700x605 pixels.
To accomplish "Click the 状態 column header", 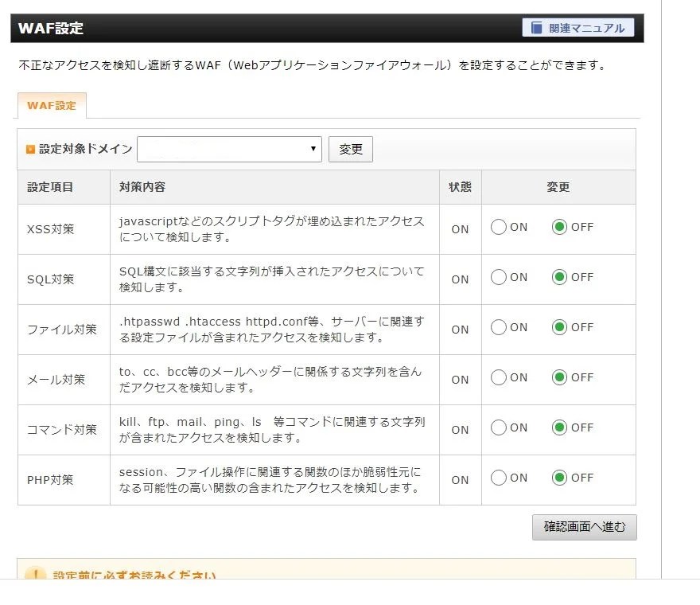I will pyautogui.click(x=460, y=187).
